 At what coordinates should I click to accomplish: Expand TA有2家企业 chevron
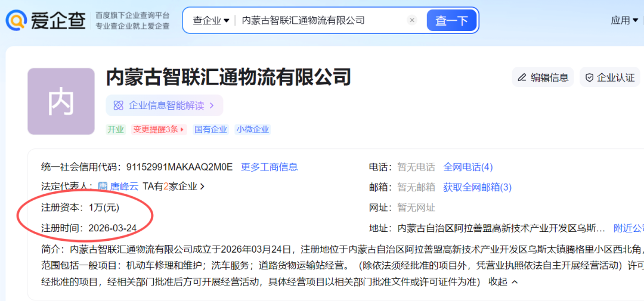pyautogui.click(x=202, y=187)
